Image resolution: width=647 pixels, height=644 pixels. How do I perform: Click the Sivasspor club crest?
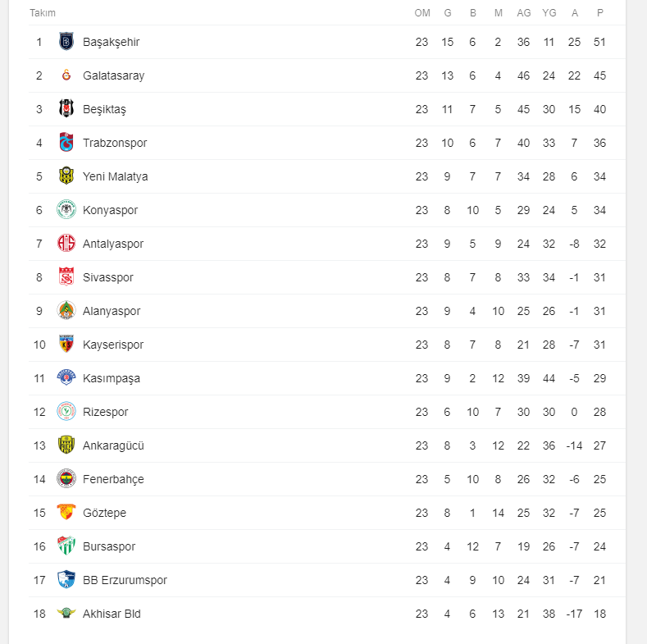click(x=66, y=277)
